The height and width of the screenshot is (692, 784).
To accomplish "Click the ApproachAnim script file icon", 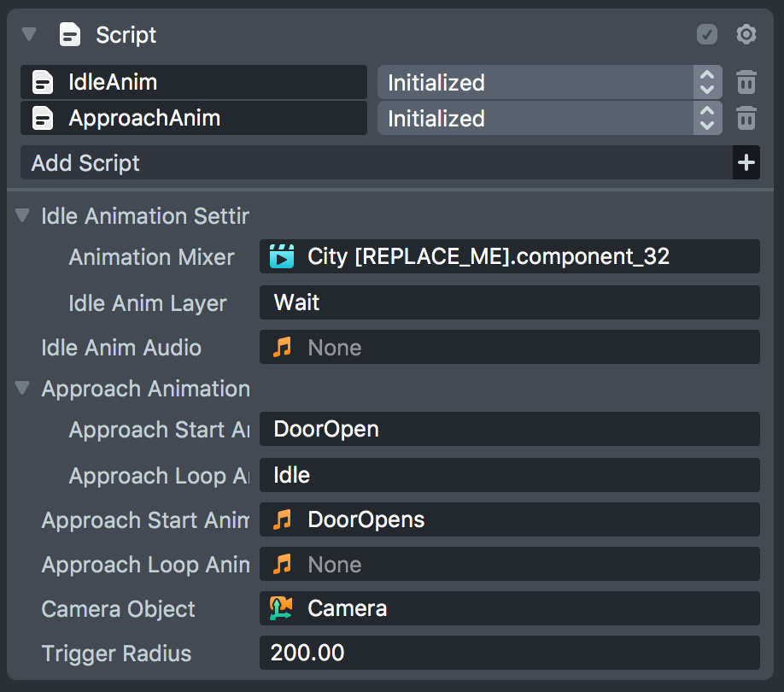I will click(x=43, y=118).
